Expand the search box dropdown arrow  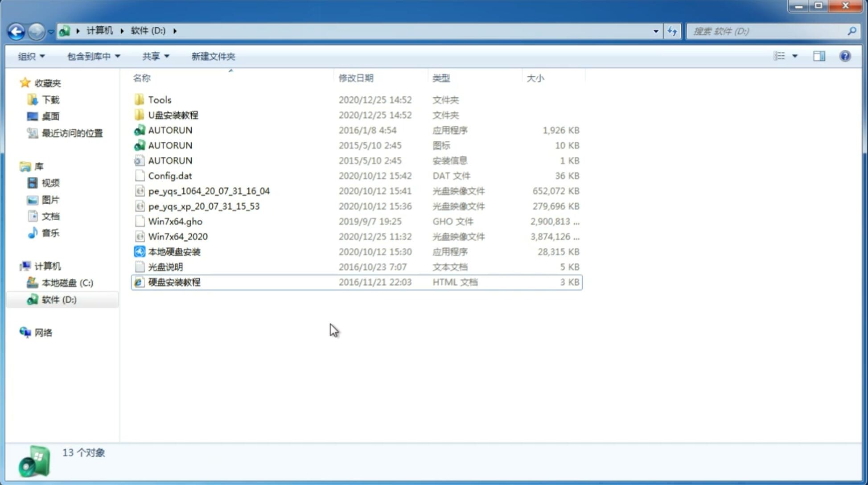(x=655, y=30)
